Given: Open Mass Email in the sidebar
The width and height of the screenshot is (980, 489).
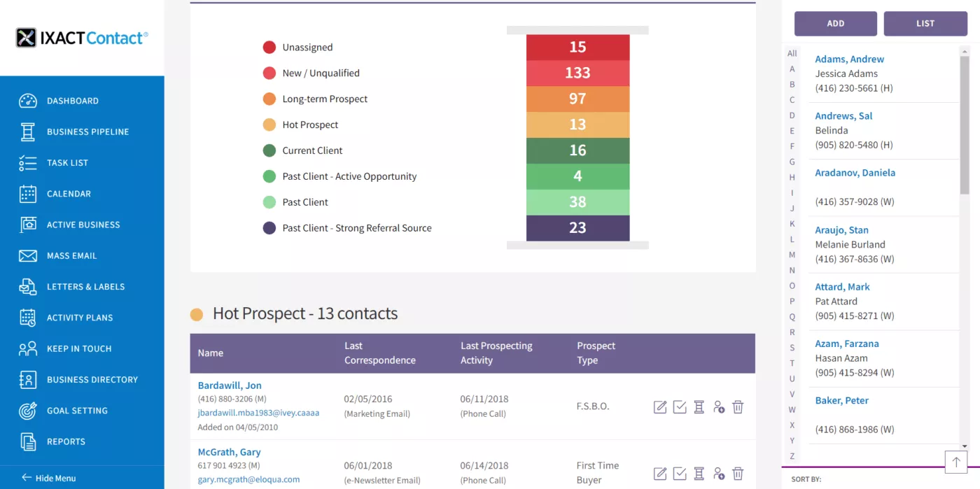Looking at the screenshot, I should (x=71, y=256).
